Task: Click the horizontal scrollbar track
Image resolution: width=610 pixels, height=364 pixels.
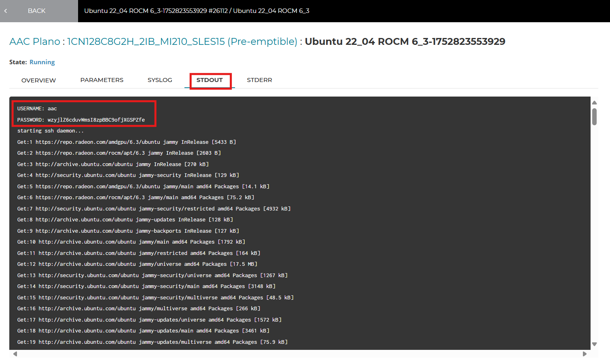Action: pos(300,354)
